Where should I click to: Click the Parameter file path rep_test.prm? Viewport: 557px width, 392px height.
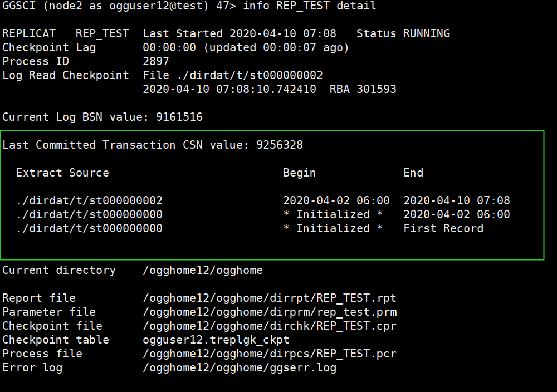point(270,312)
